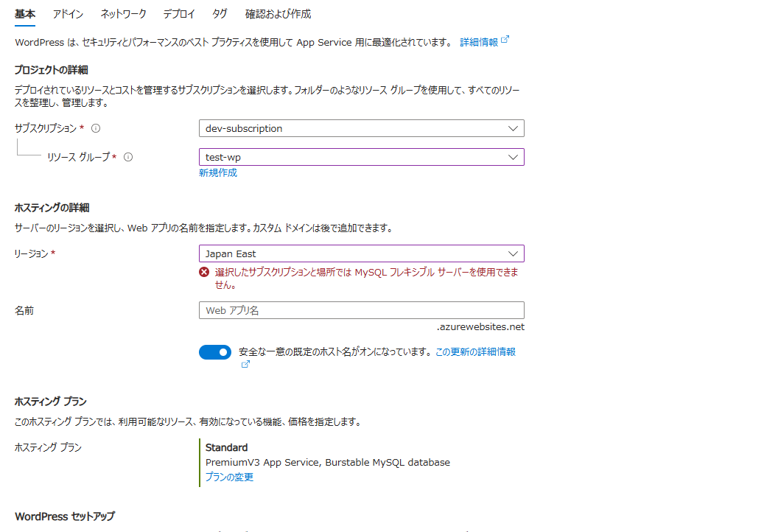Open the dev-subscription dropdown
The width and height of the screenshot is (764, 532).
tap(361, 127)
